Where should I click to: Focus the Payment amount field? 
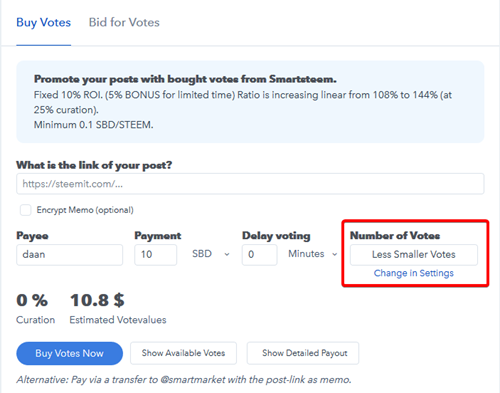(x=155, y=255)
